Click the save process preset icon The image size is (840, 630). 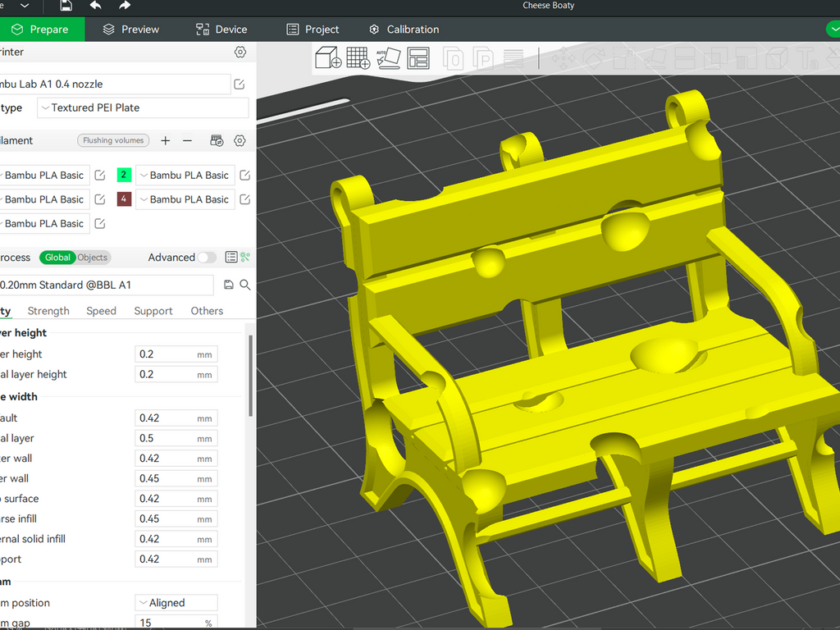[x=228, y=285]
